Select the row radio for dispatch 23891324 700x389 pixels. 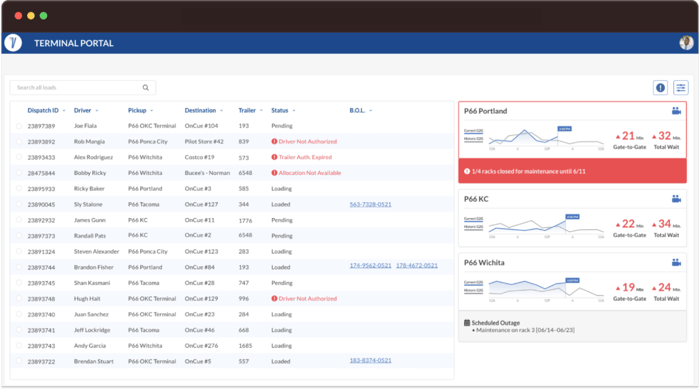(x=19, y=251)
